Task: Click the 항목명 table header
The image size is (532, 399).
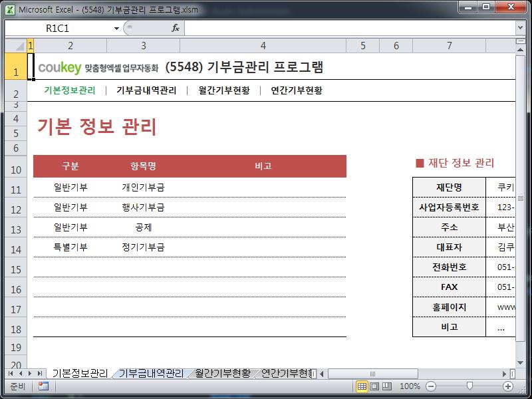Action: point(143,166)
